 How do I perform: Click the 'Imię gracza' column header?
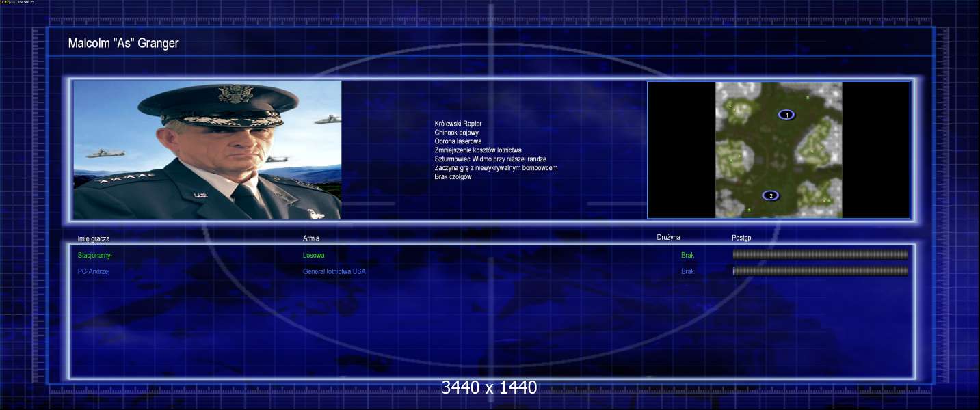(x=94, y=239)
